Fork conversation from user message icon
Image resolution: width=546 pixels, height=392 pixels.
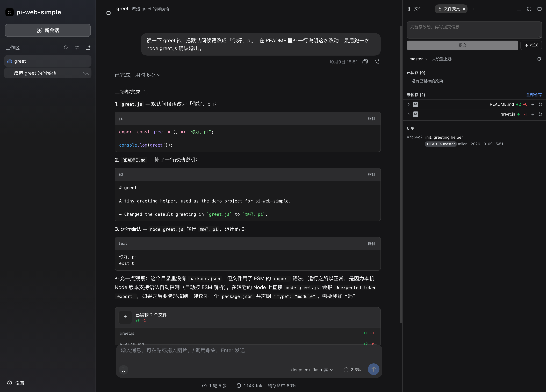tap(377, 62)
